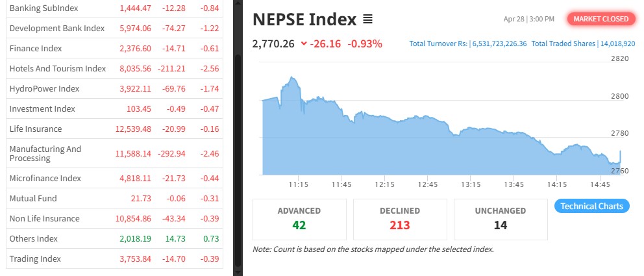Click the red down-arrow change indicator
644x276 pixels.
click(304, 44)
